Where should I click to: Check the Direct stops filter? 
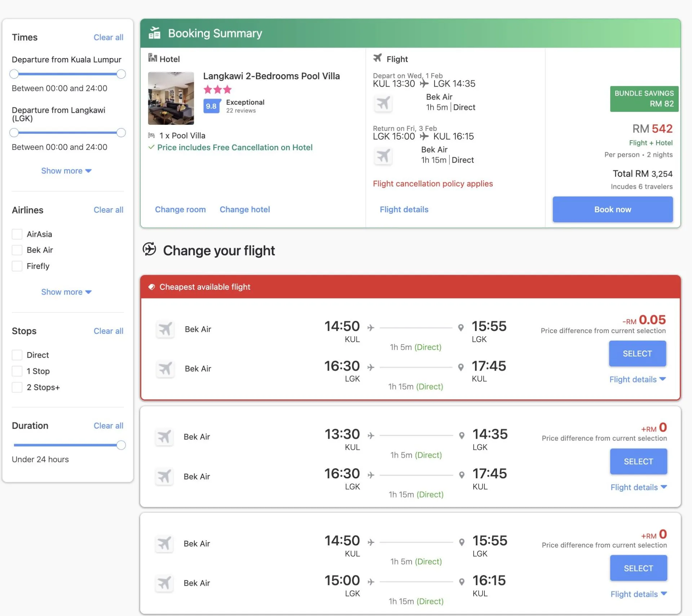17,355
